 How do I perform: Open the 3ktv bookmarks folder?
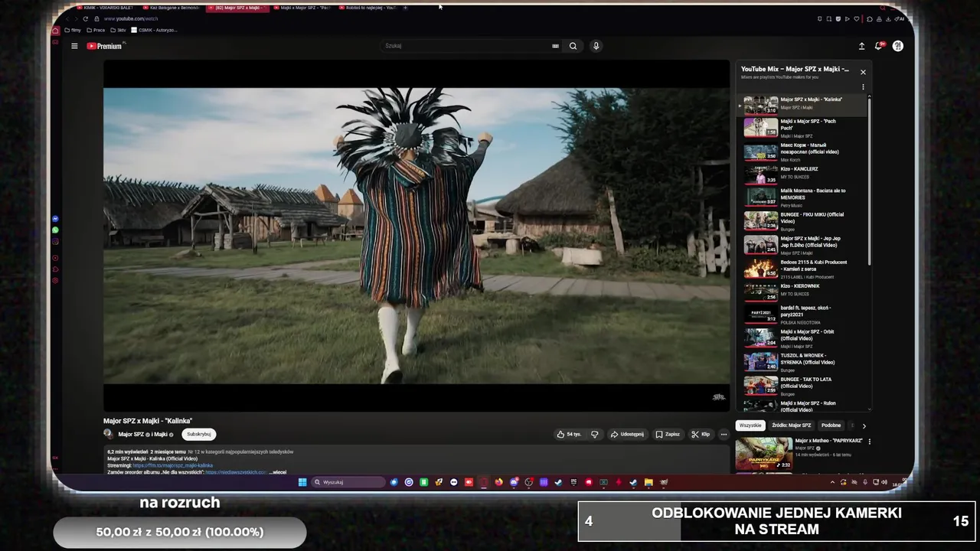pos(119,30)
